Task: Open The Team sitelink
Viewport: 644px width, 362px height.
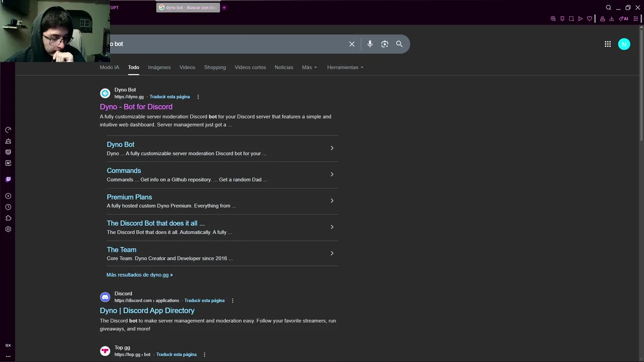Action: 121,250
